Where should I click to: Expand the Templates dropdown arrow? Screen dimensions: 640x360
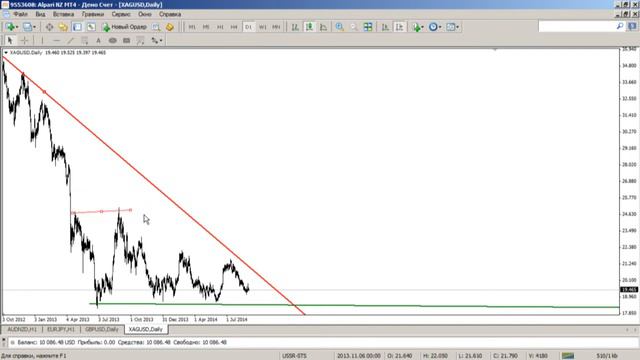[x=458, y=27]
